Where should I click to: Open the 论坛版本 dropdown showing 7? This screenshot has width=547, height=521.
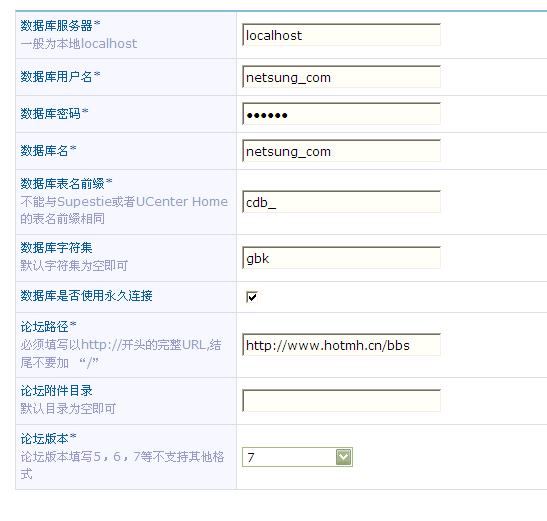pos(297,457)
